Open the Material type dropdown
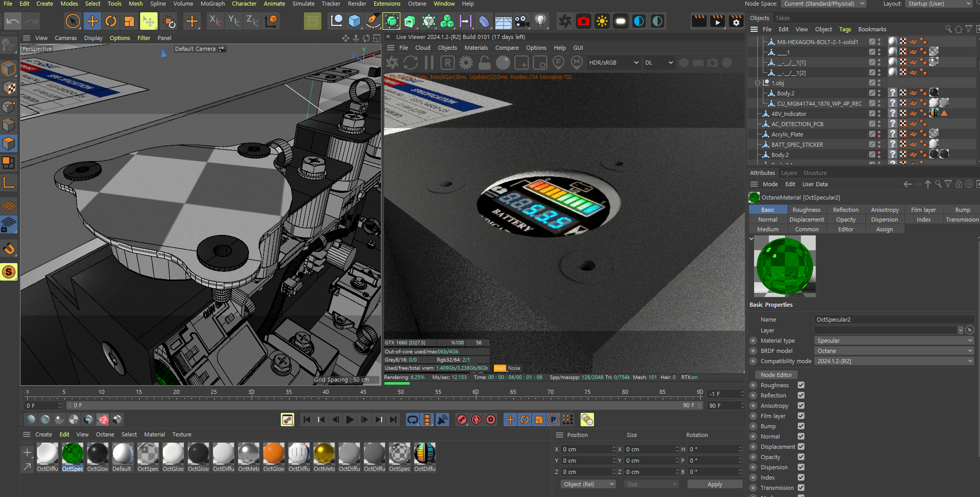 (894, 341)
